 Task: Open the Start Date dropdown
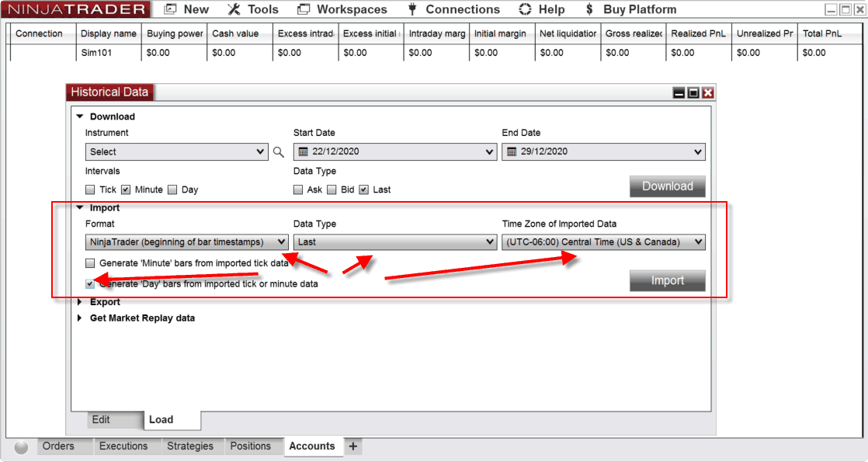[x=394, y=151]
